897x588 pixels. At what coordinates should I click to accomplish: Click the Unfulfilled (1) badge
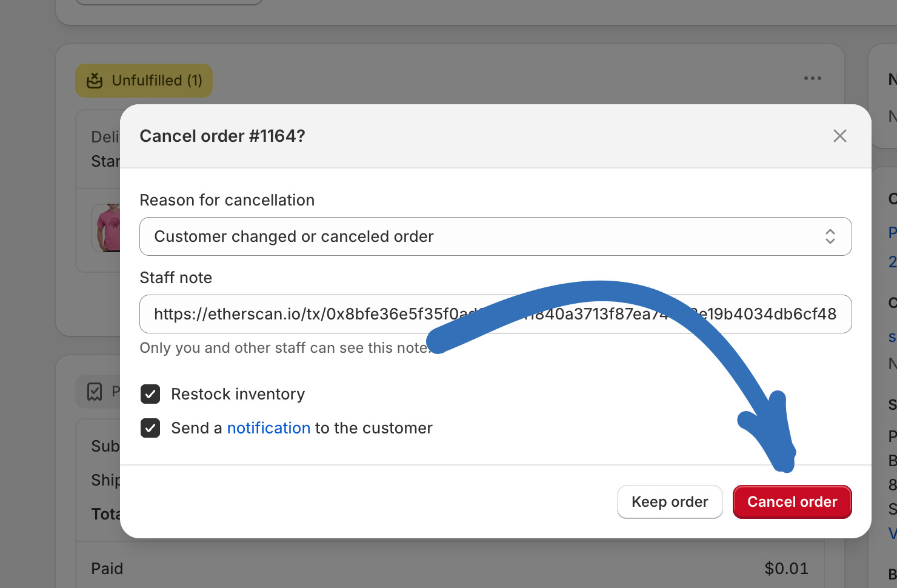coord(144,81)
